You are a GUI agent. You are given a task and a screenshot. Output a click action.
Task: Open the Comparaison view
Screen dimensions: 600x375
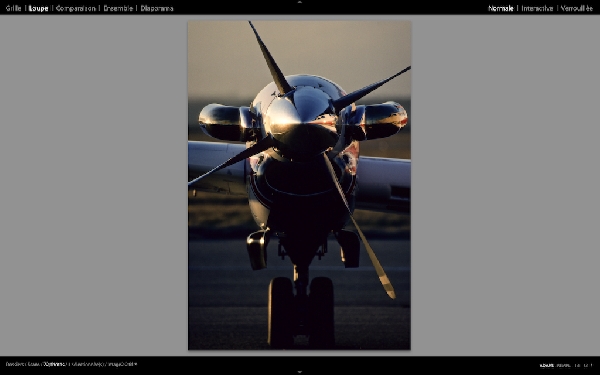(76, 8)
